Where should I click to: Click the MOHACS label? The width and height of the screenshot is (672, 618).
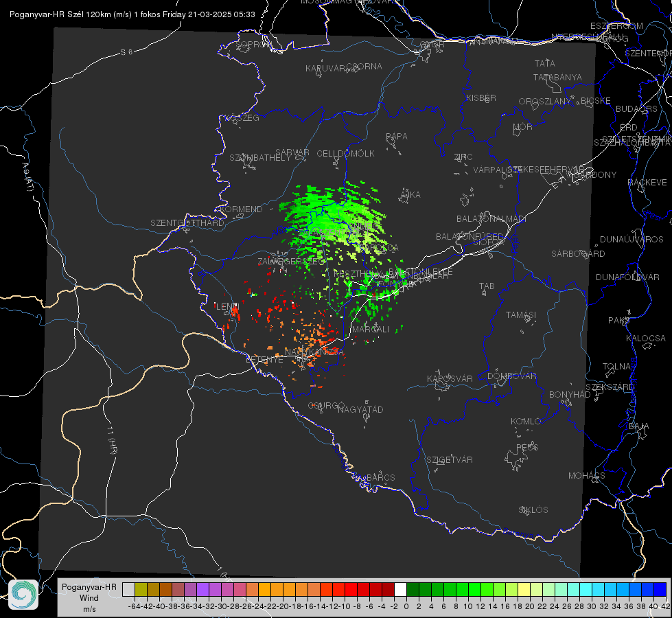click(586, 475)
